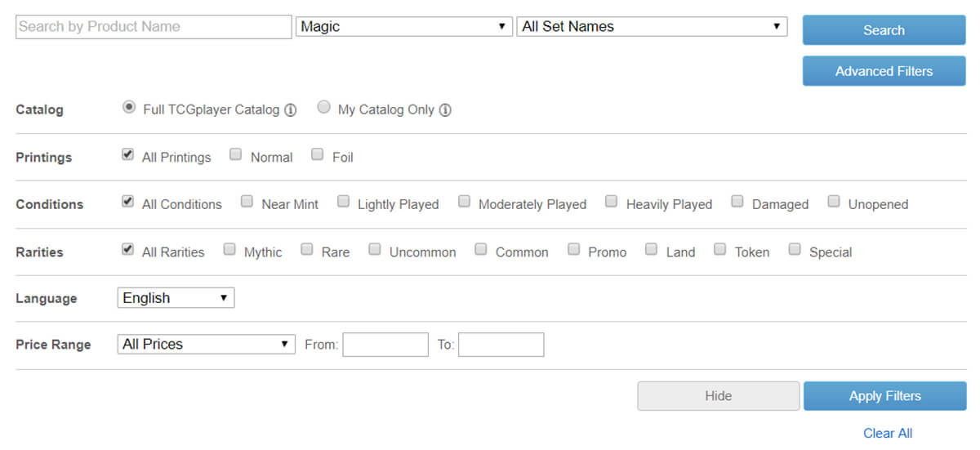
Task: Click info icon beside Full TCGplayer Catalog
Action: 290,110
